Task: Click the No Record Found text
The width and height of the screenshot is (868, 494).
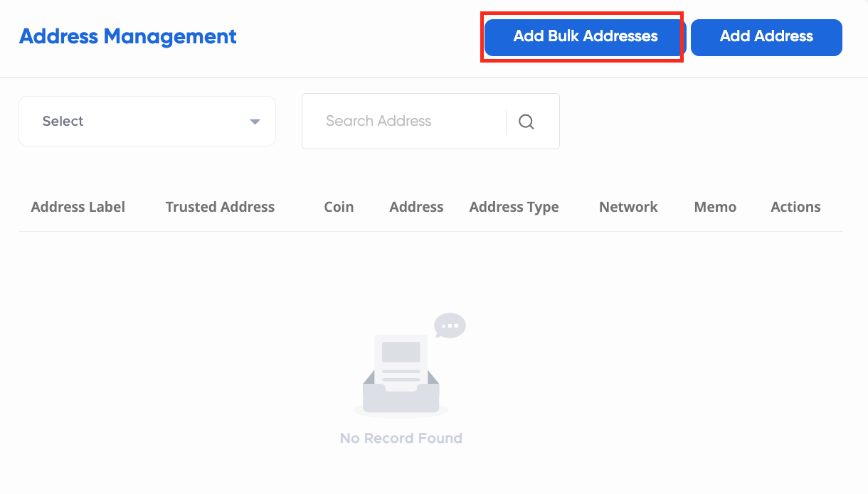Action: (401, 438)
